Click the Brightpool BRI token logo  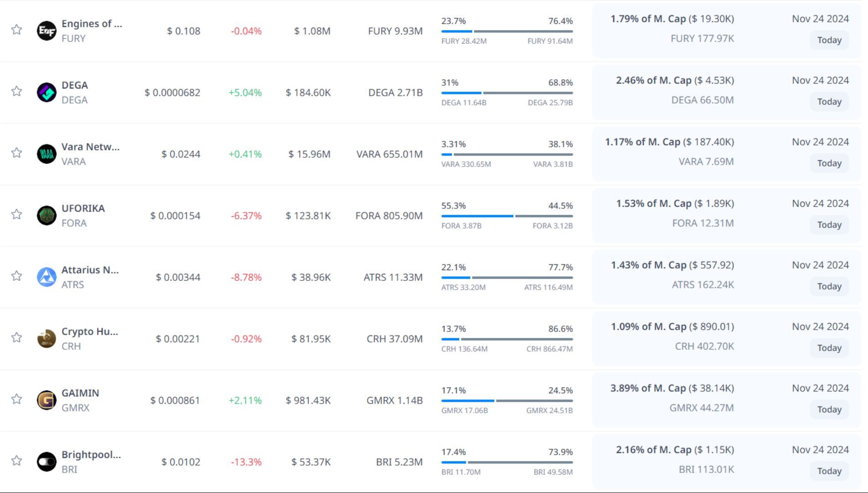(x=46, y=462)
